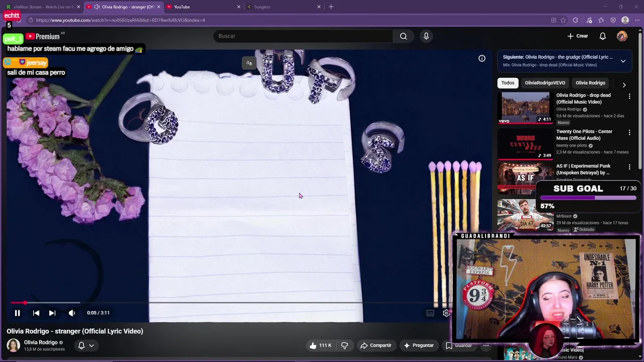Open options for Center Mass video
Screen dimensions: 644x362
[629, 132]
